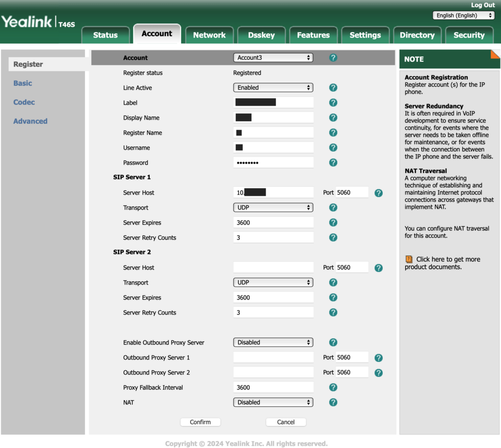Viewport: 501px width, 448px height.
Task: Open help icon for SIP Server 2 Server Expires
Action: (333, 297)
